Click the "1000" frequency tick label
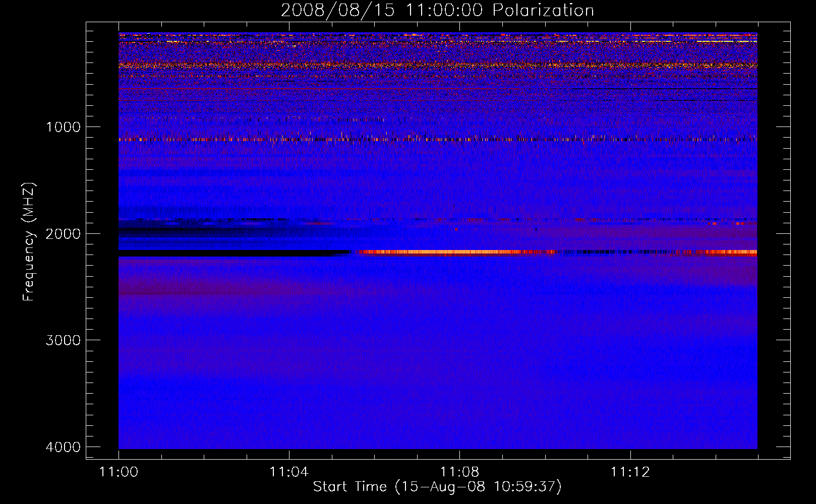 (63, 127)
